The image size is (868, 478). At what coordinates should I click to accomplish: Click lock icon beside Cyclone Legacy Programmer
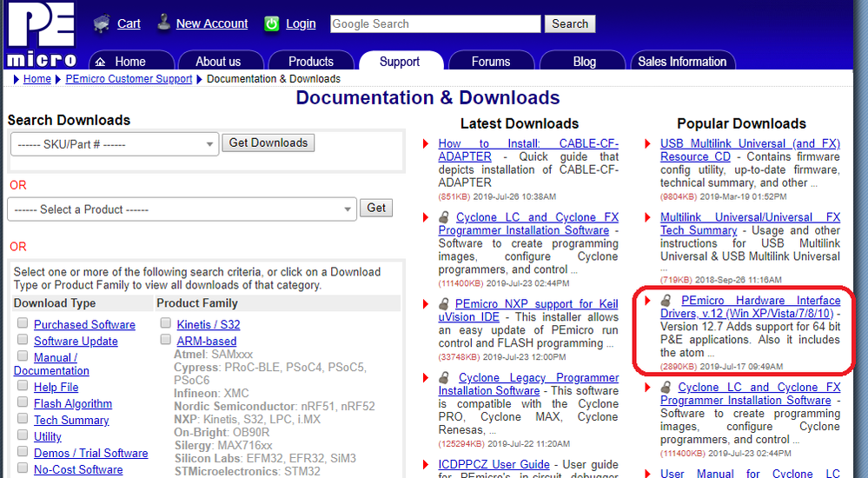tap(444, 377)
